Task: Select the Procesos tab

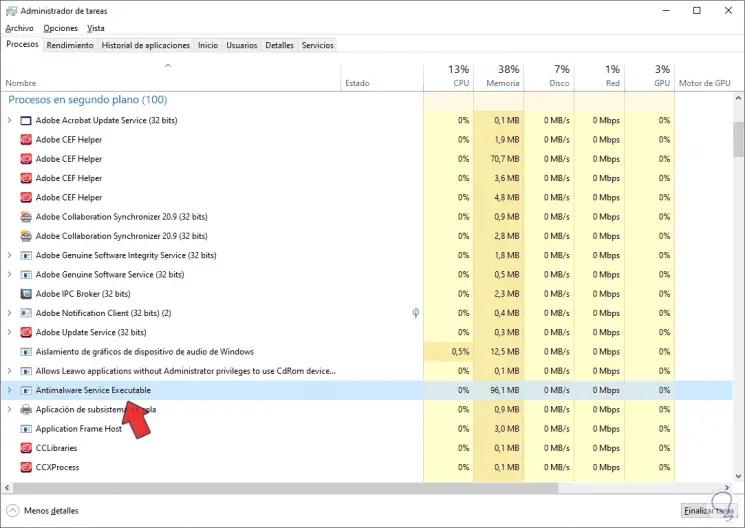Action: click(x=22, y=44)
